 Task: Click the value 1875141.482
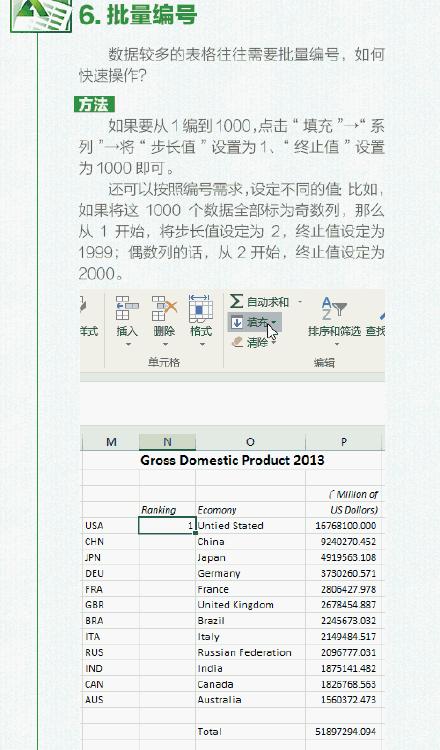[349, 668]
